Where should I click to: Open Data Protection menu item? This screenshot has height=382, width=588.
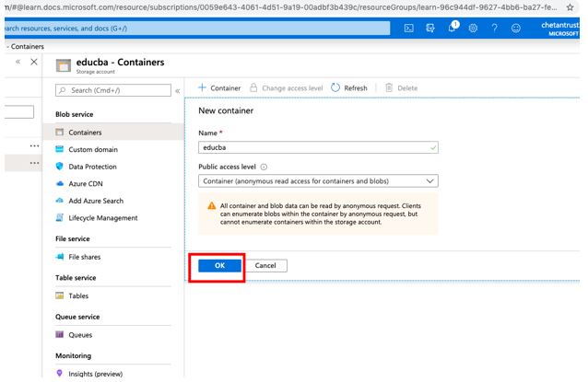92,167
